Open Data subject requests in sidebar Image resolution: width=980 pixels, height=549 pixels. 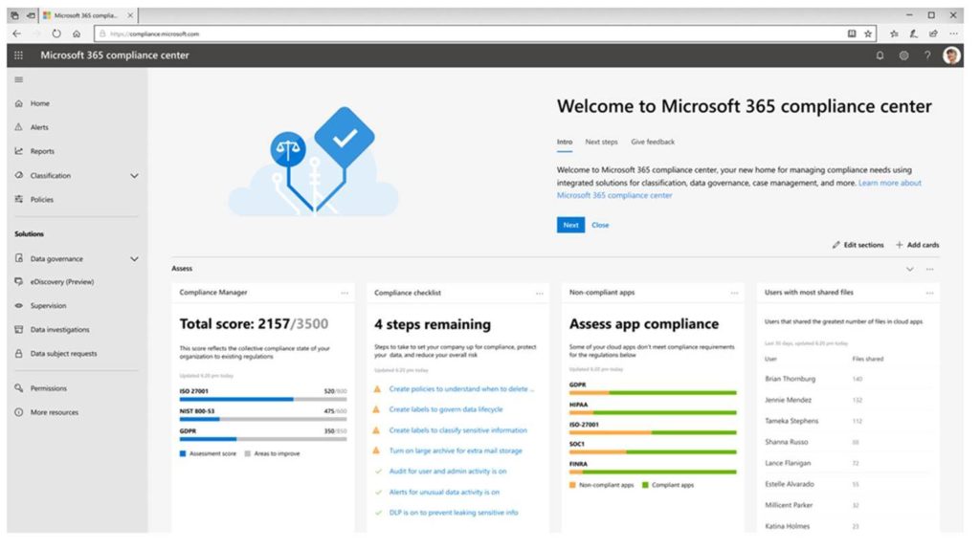pos(64,354)
